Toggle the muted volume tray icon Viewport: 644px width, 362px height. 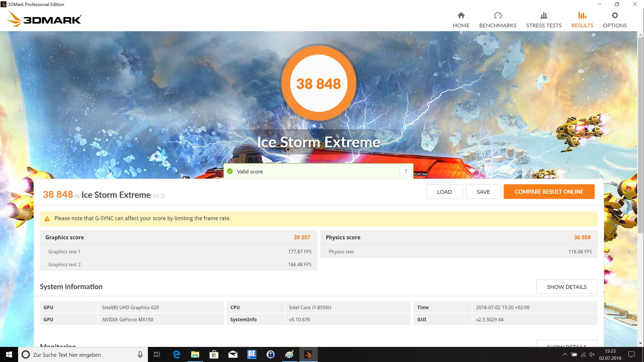(x=592, y=355)
